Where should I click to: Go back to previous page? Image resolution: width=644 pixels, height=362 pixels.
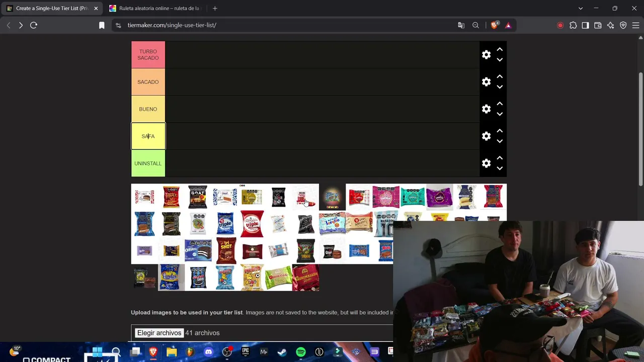pyautogui.click(x=9, y=25)
